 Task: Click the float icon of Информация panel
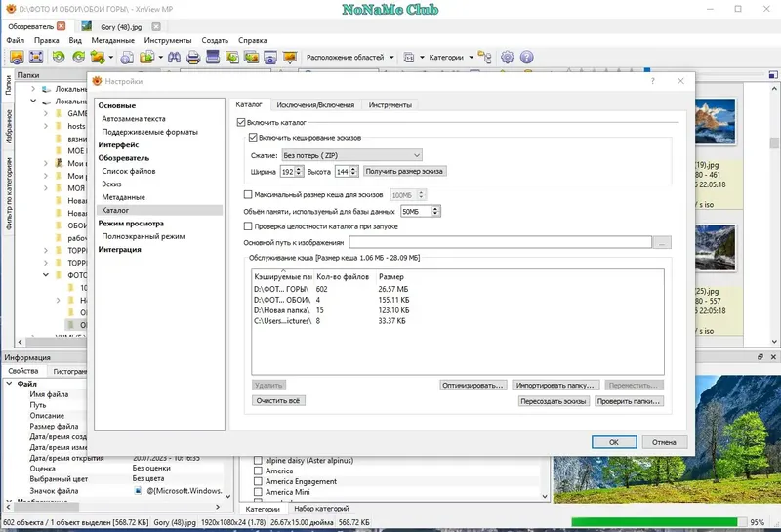(x=760, y=357)
